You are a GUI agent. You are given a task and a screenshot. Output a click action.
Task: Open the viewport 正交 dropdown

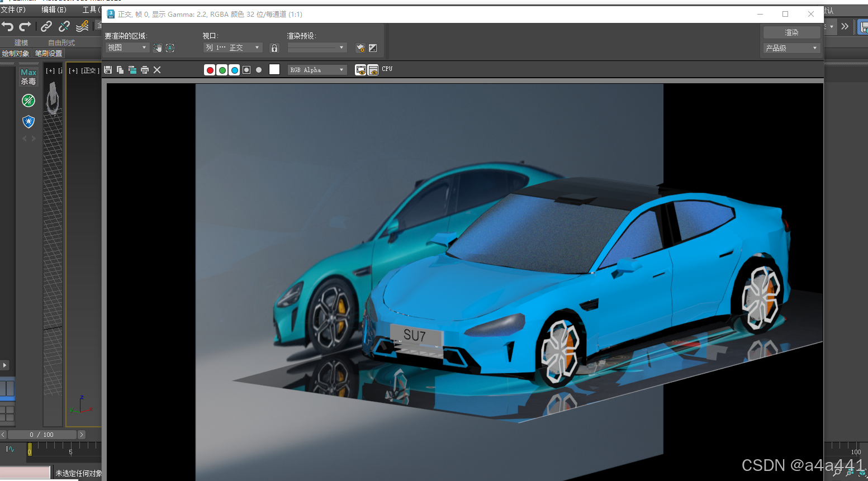pos(233,48)
